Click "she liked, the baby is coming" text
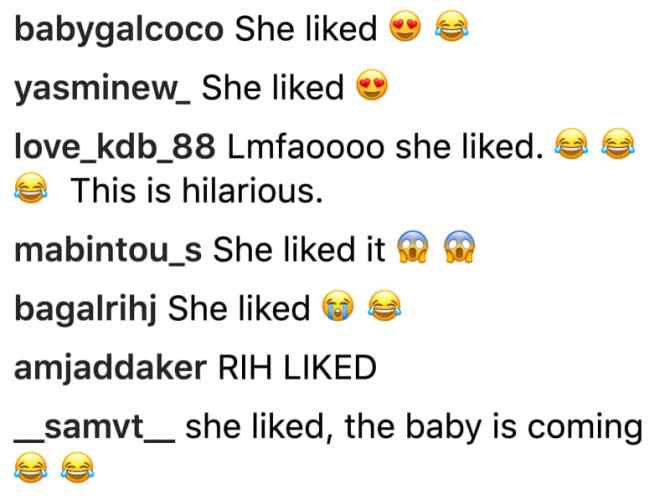Viewport: 670px width, 499px height. pos(414,427)
